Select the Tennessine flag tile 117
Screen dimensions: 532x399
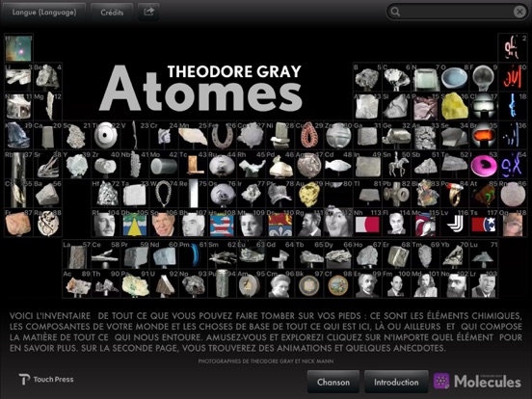(x=484, y=223)
